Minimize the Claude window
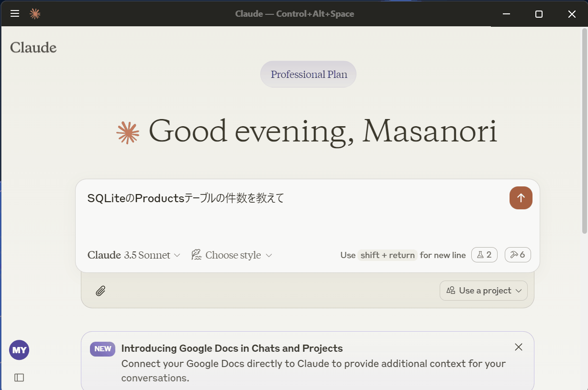The height and width of the screenshot is (390, 588). [506, 14]
